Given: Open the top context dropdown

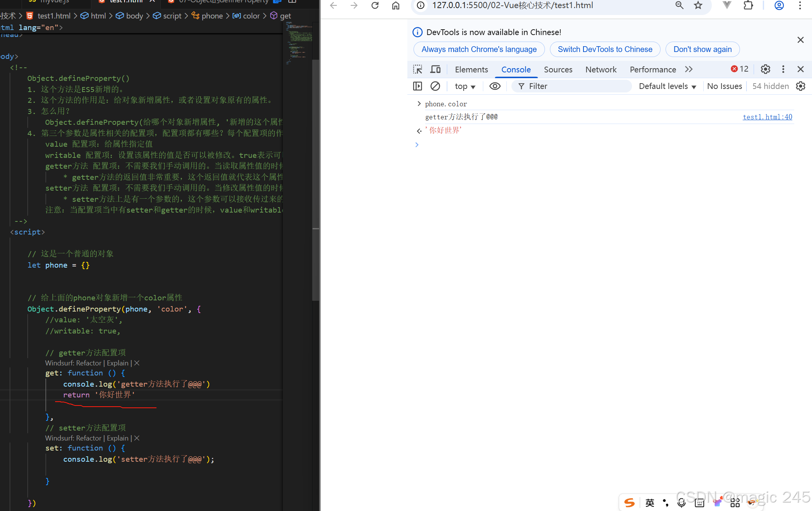Looking at the screenshot, I should pyautogui.click(x=465, y=86).
